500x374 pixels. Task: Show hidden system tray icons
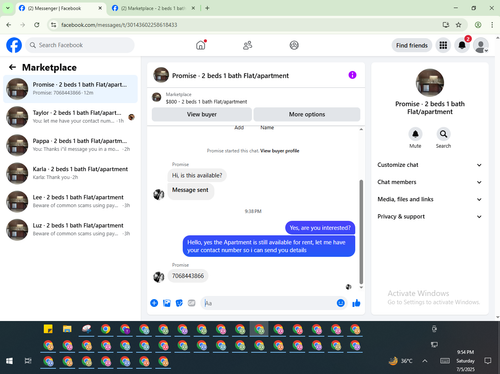pyautogui.click(x=425, y=361)
